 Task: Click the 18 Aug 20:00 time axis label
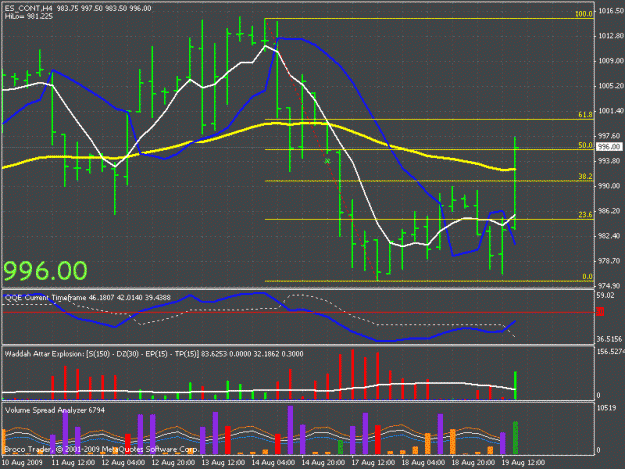pos(473,463)
